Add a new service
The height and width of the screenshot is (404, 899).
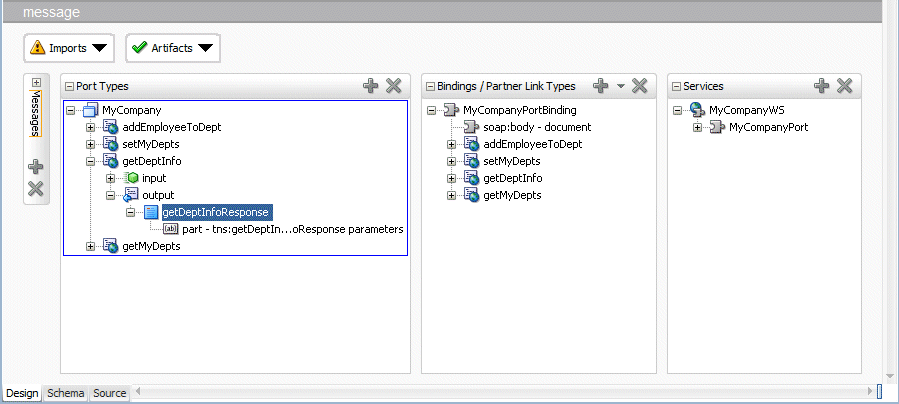tap(822, 86)
